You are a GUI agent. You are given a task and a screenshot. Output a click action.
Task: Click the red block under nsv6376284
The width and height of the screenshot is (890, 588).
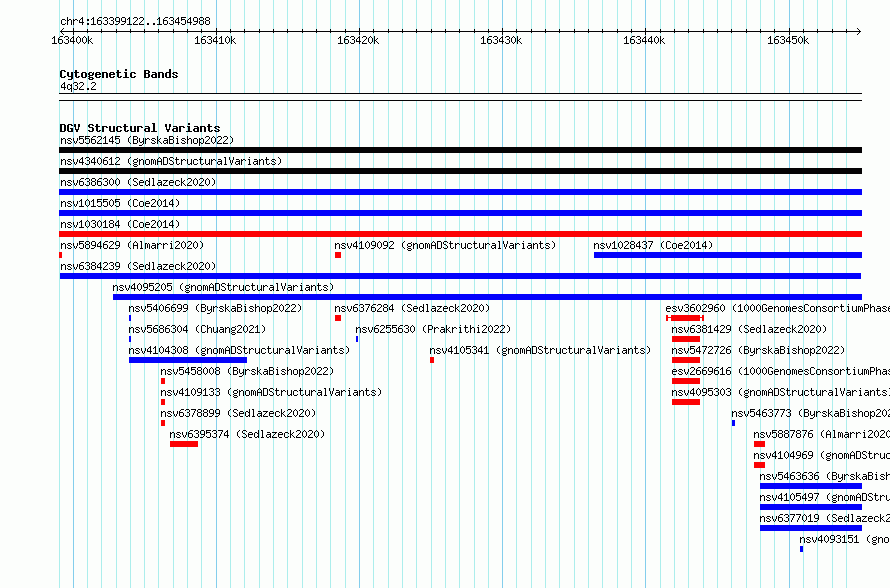pos(338,318)
